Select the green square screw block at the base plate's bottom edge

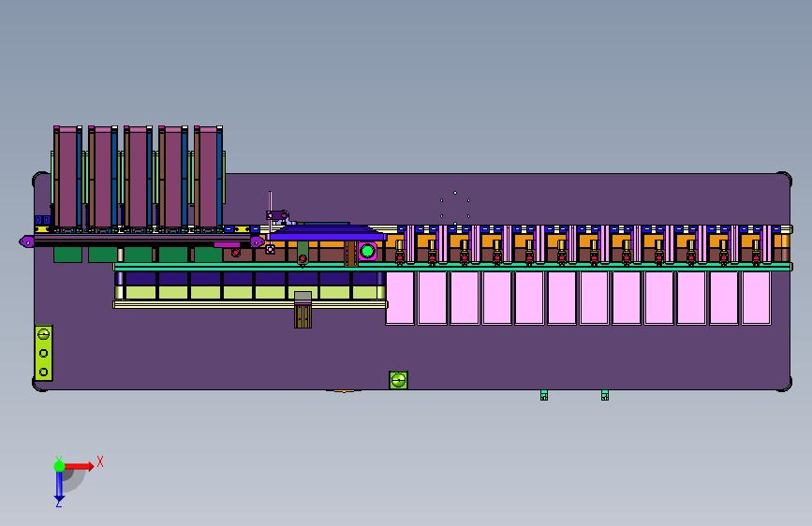(398, 380)
